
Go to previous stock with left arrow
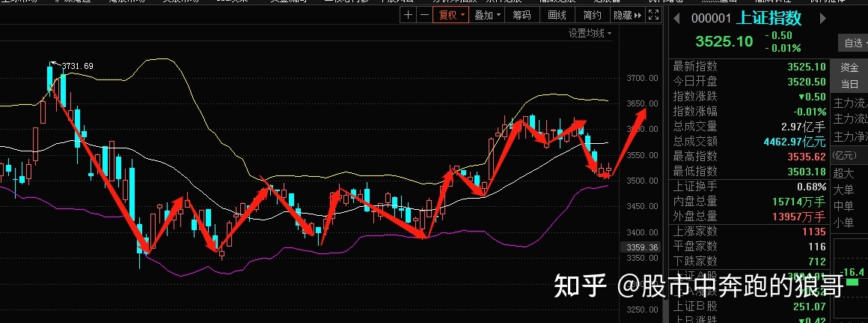tap(676, 19)
